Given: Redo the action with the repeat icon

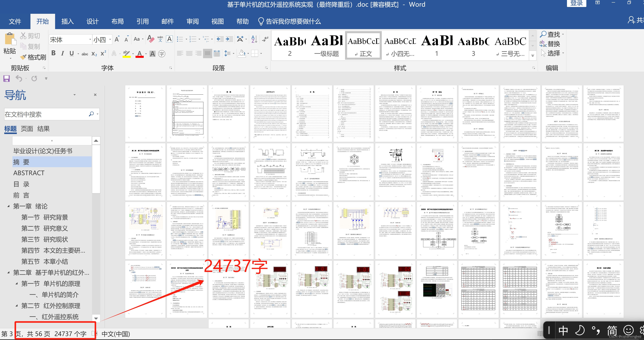Looking at the screenshot, I should pos(34,79).
